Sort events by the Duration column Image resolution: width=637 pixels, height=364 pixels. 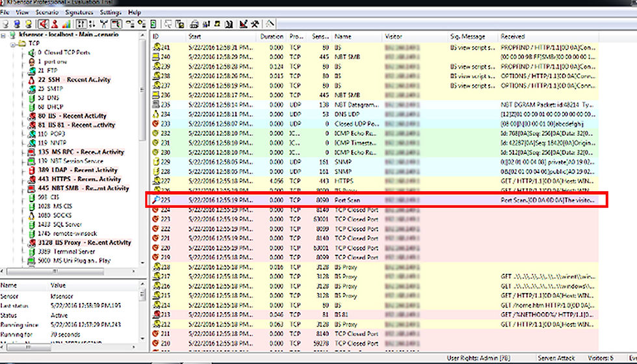(272, 36)
